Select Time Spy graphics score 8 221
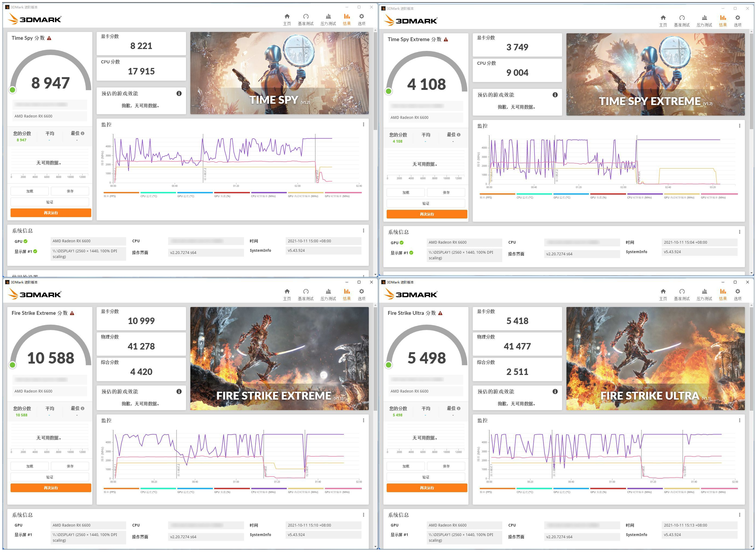Viewport: 756px width, 552px height. pos(141,46)
